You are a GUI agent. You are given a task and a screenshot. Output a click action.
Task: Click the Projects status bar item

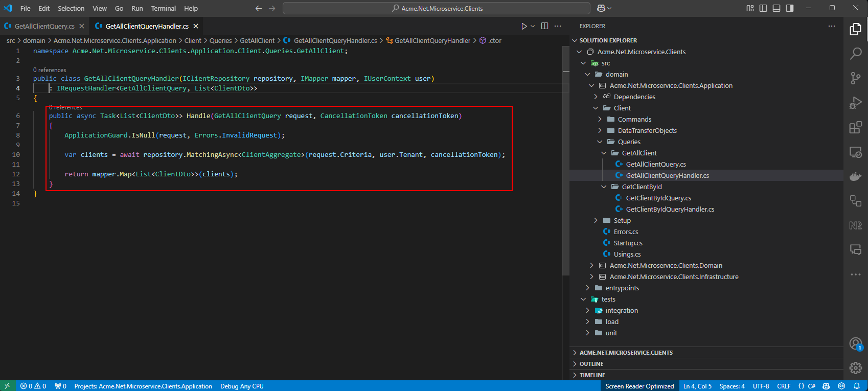(143, 386)
